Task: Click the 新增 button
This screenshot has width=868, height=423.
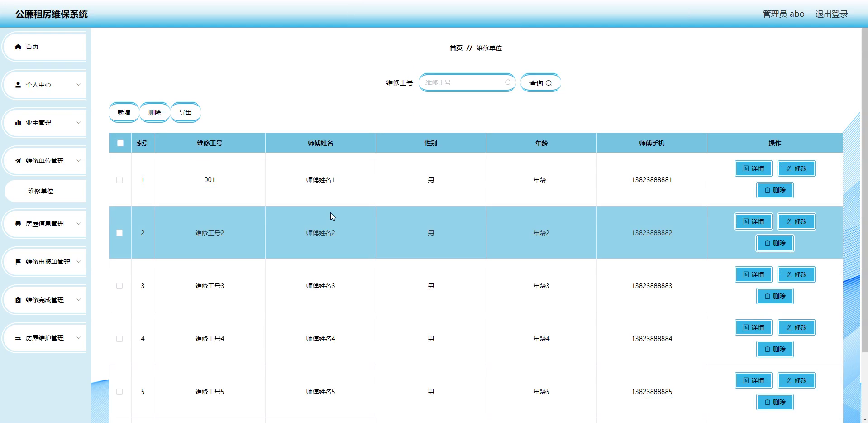Action: click(124, 112)
